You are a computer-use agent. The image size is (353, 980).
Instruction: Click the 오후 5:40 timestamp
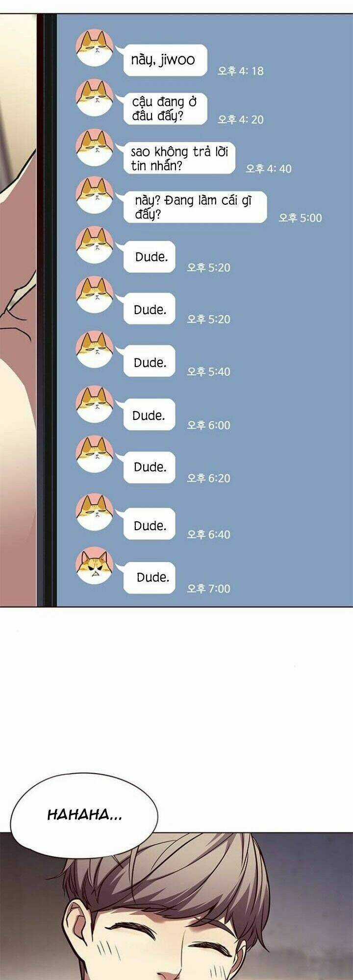tap(208, 372)
